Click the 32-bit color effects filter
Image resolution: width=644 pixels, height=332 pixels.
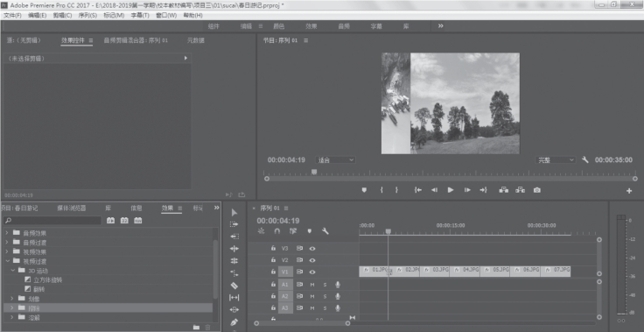[x=124, y=221]
